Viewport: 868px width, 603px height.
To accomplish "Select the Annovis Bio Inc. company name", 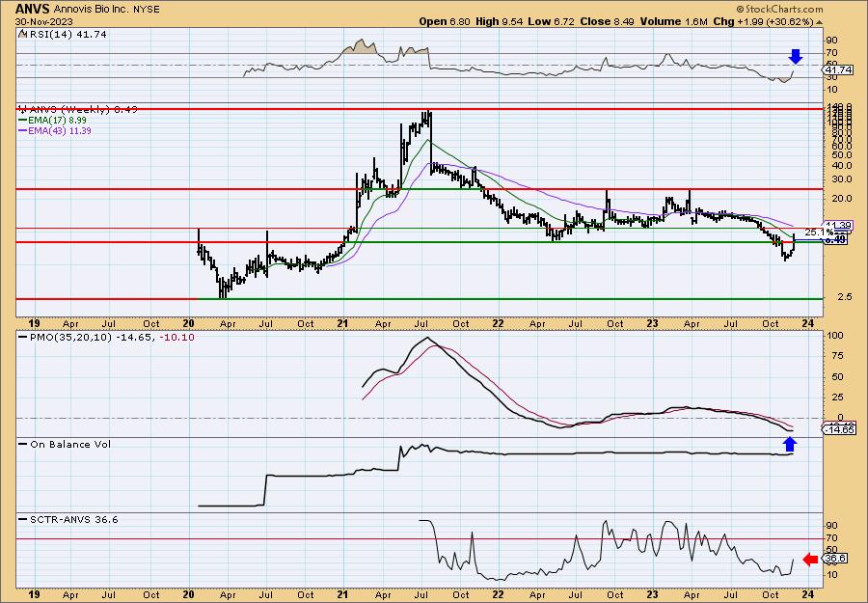I will 91,9.
